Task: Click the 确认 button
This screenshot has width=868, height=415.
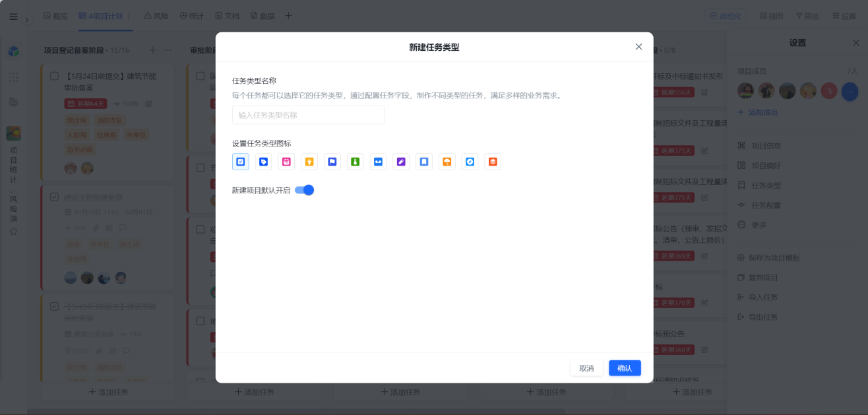Action: coord(625,368)
